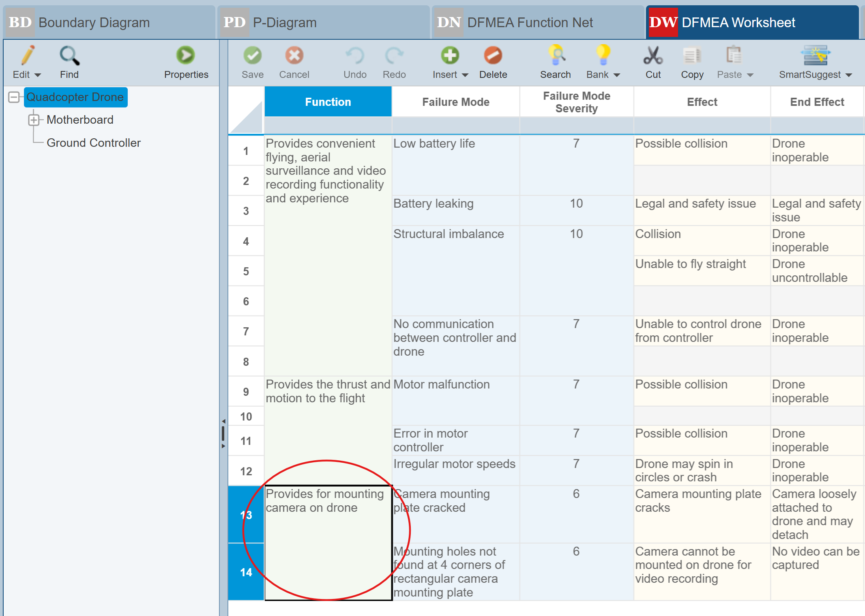Viewport: 865px width, 616px height.
Task: Open Properties with the green arrow icon
Action: coord(186,56)
